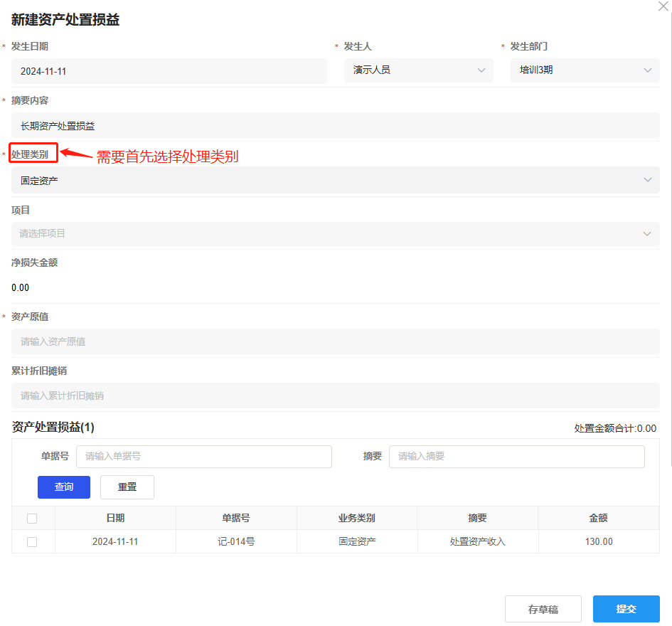Click the 摘要内容 field containing 长期资产处置损益
672x626 pixels.
pyautogui.click(x=334, y=124)
